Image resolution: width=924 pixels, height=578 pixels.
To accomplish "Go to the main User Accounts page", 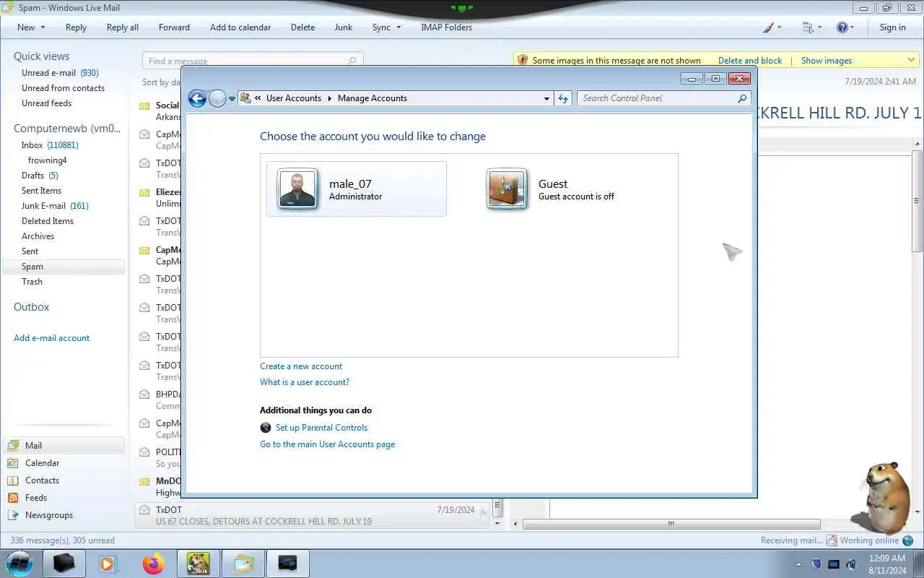I will click(x=328, y=444).
